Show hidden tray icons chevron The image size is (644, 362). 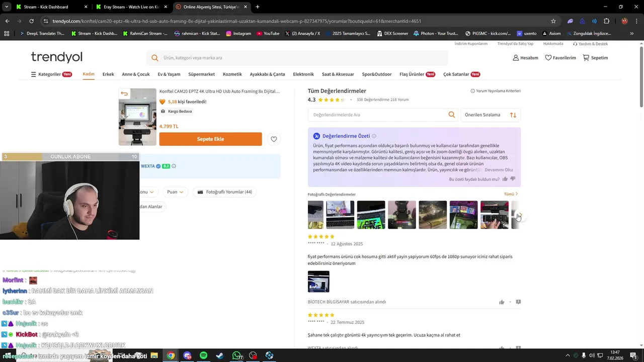click(x=568, y=355)
